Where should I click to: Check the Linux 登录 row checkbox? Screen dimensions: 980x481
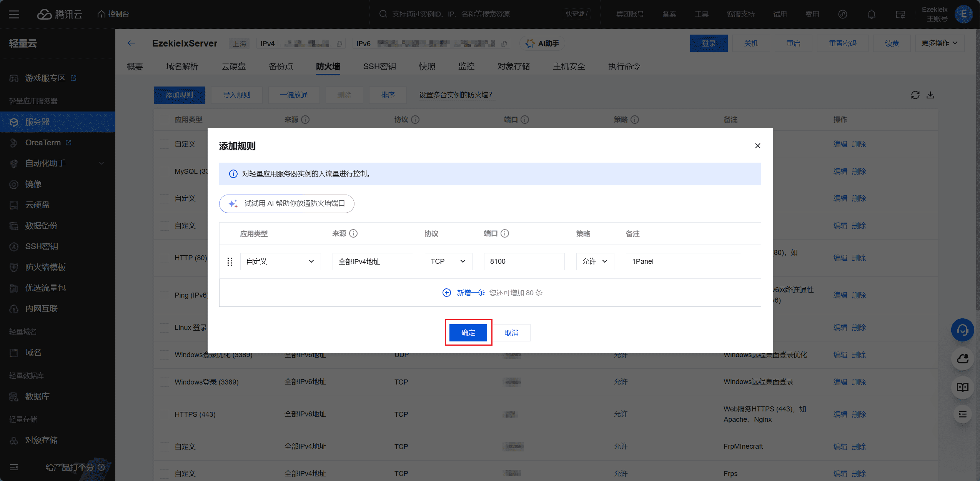[165, 328]
